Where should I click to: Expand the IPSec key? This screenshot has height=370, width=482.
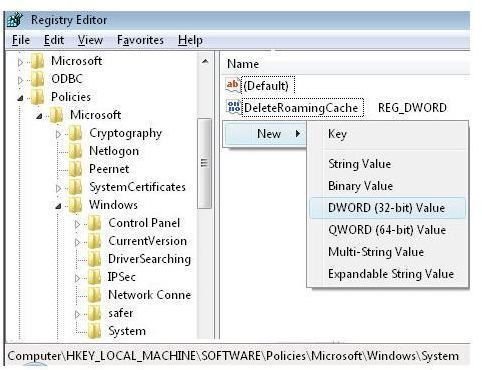[77, 278]
